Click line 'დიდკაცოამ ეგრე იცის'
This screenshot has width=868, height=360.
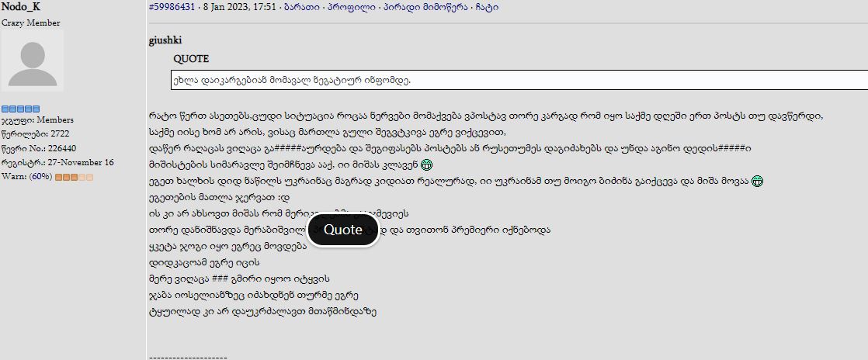tap(204, 262)
